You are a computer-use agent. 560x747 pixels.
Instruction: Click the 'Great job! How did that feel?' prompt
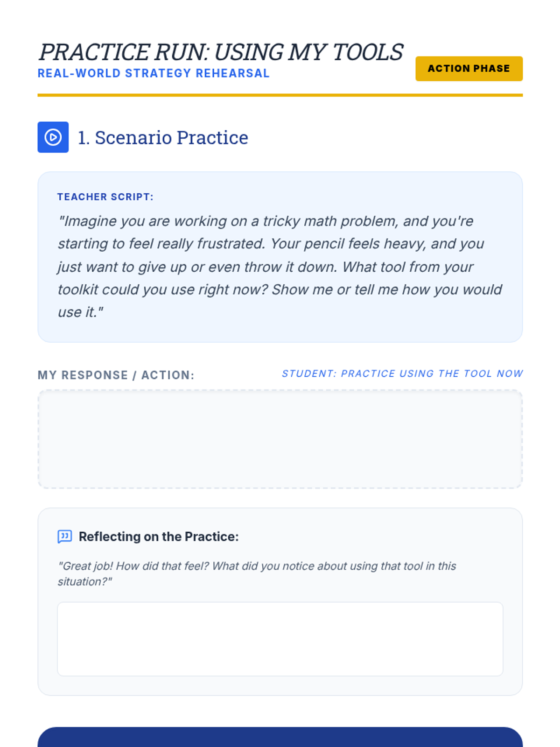(257, 573)
